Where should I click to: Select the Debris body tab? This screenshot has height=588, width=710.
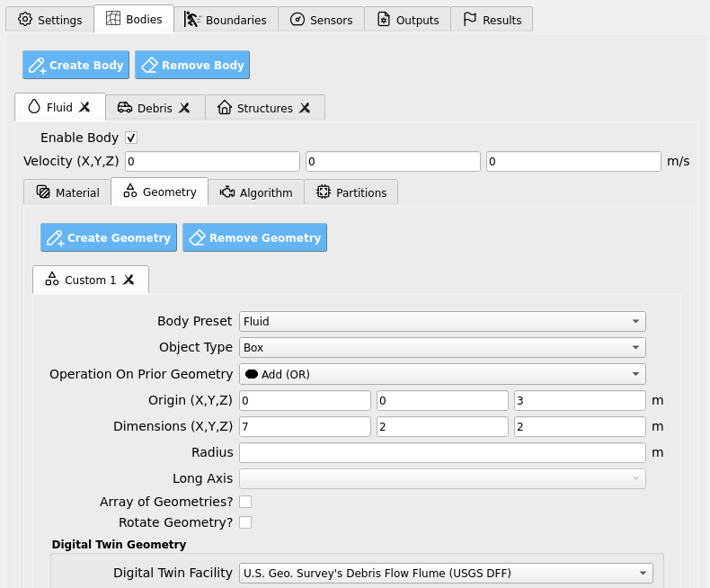(x=155, y=108)
